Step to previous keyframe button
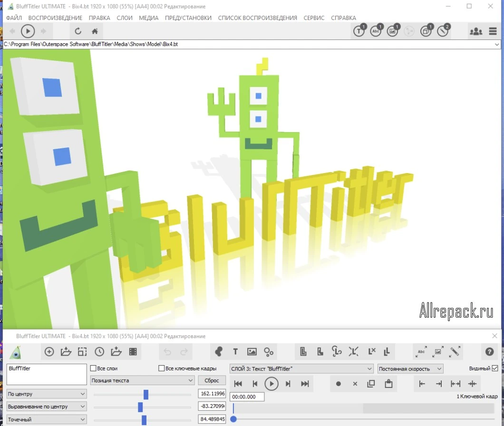The height and width of the screenshot is (426, 504). [x=255, y=384]
